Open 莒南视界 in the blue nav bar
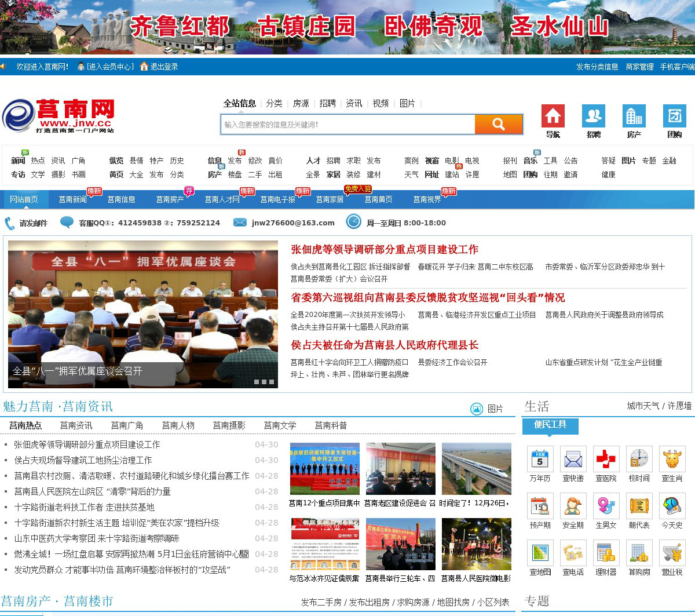The height and width of the screenshot is (616, 695). click(x=427, y=199)
